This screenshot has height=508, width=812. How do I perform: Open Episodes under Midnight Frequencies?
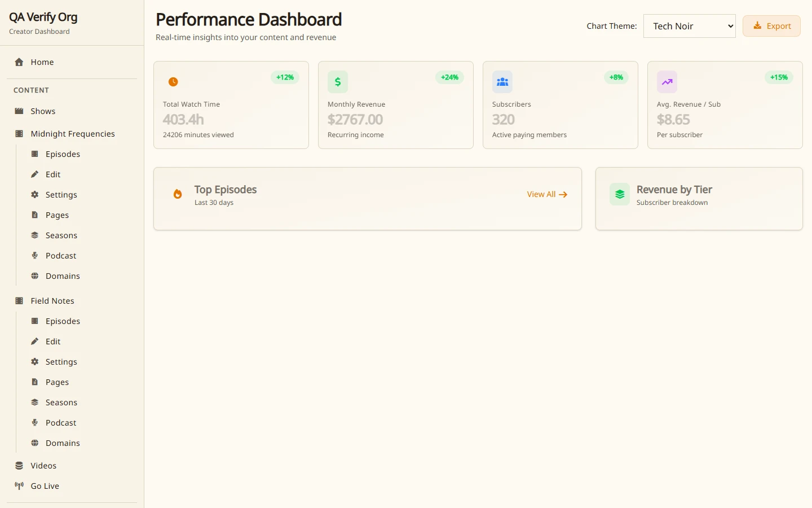click(63, 154)
